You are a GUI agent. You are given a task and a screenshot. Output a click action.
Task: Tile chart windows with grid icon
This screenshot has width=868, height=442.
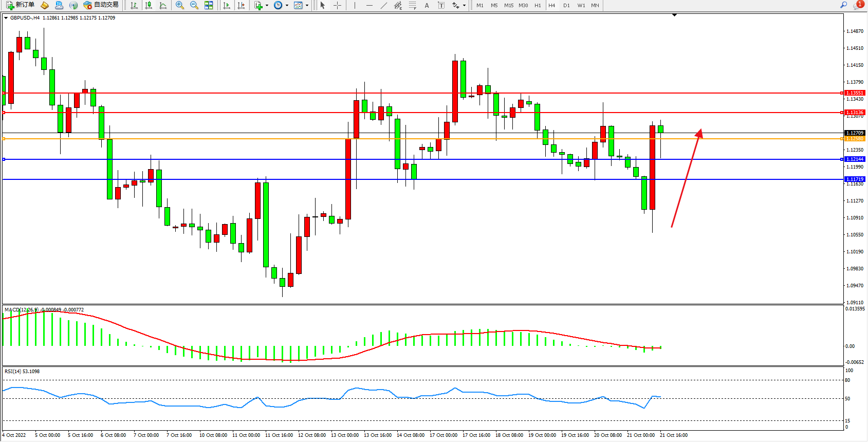209,5
